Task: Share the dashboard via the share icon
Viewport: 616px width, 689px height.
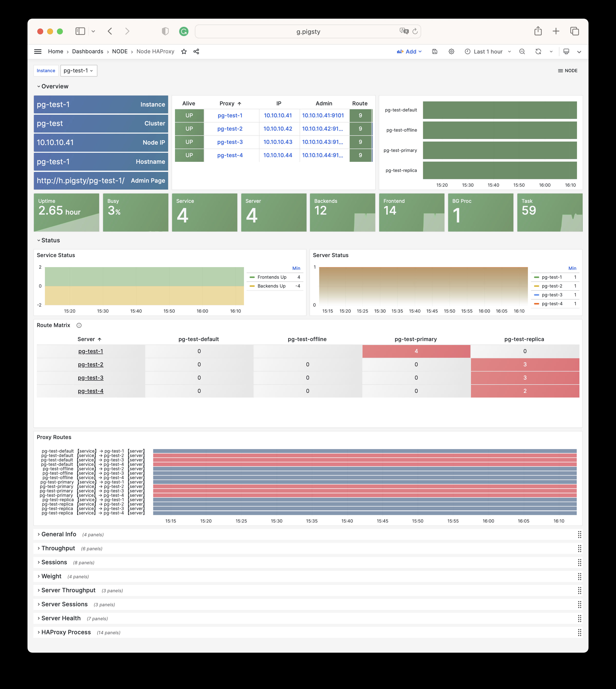Action: click(196, 51)
